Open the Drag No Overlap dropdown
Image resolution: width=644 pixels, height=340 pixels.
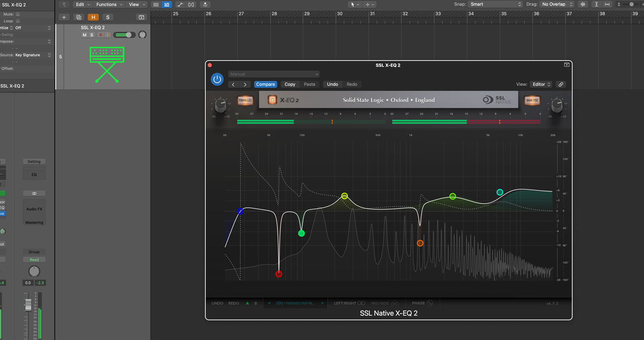(x=557, y=4)
